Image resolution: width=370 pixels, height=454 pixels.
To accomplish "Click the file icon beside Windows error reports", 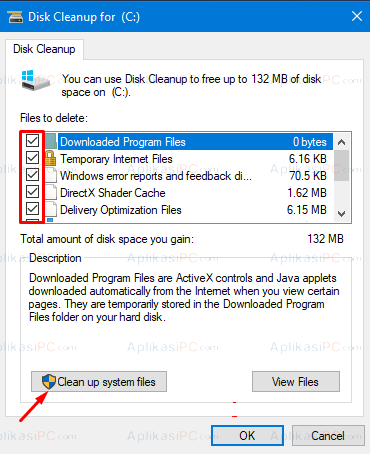I will [x=51, y=175].
